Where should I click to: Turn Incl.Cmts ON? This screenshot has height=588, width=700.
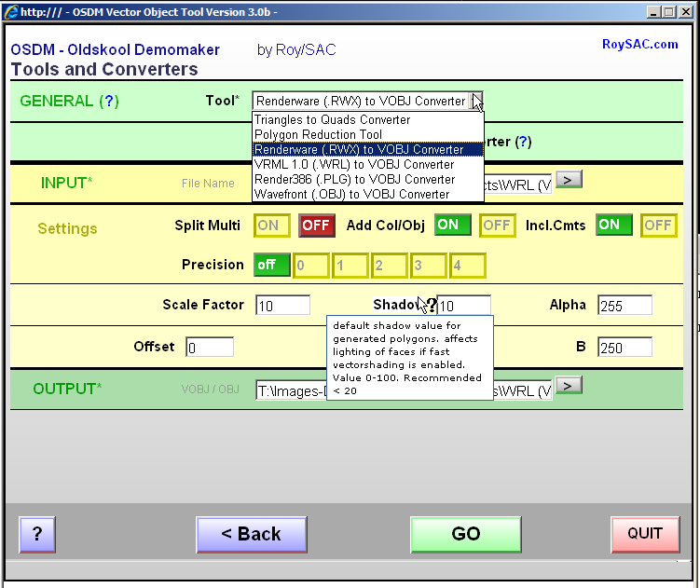[x=614, y=225]
